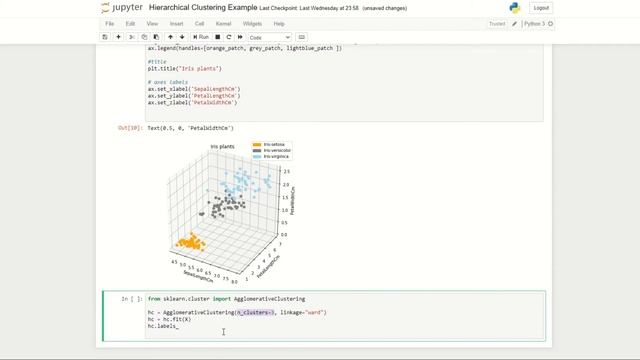Open the command palette keyboard icon
The height and width of the screenshot is (360, 640).
302,37
